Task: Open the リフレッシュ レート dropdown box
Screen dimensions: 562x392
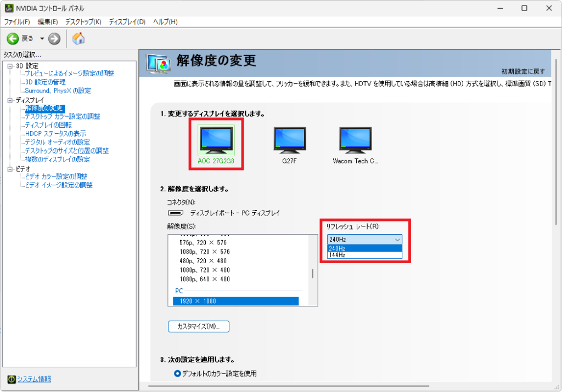Action: 364,240
